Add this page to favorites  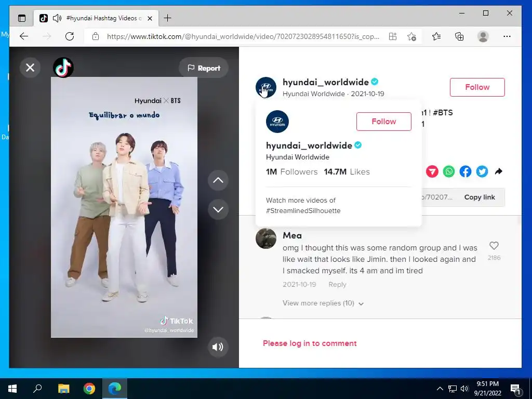pyautogui.click(x=411, y=36)
